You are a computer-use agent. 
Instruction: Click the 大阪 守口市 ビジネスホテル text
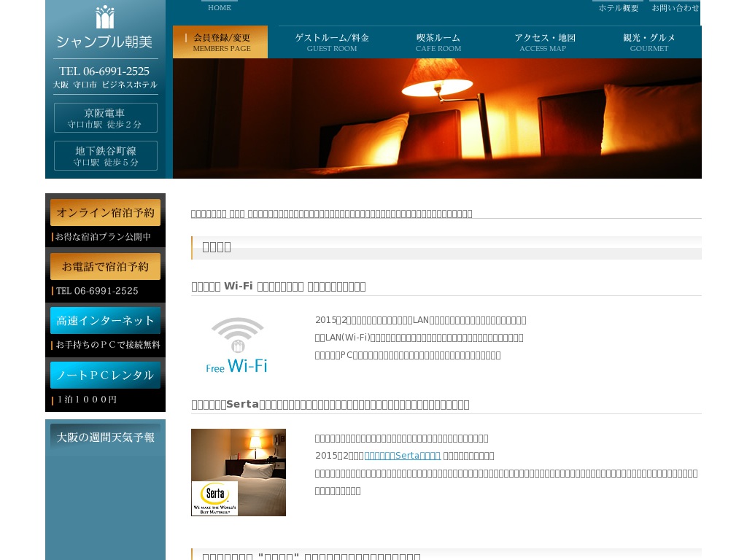pos(105,85)
